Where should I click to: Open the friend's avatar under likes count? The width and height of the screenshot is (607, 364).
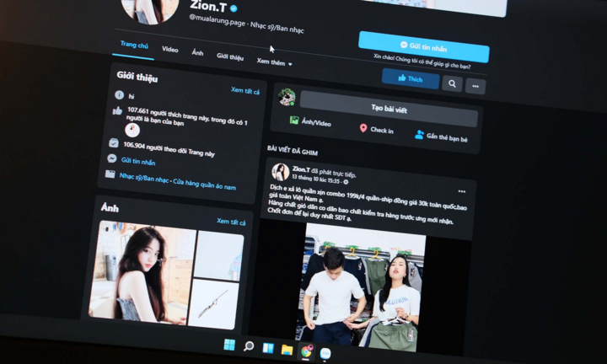click(x=132, y=130)
